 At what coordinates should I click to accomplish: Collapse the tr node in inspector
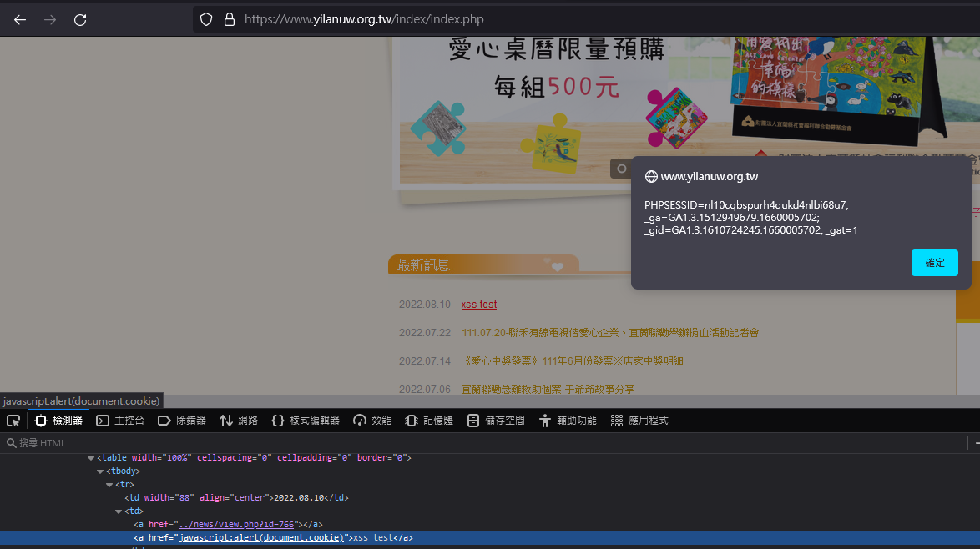click(x=109, y=485)
